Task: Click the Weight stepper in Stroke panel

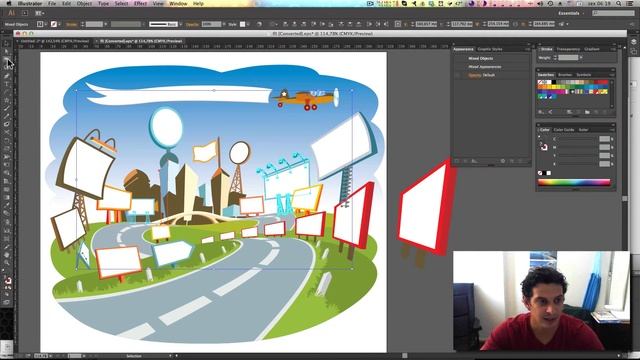Action: [x=555, y=58]
